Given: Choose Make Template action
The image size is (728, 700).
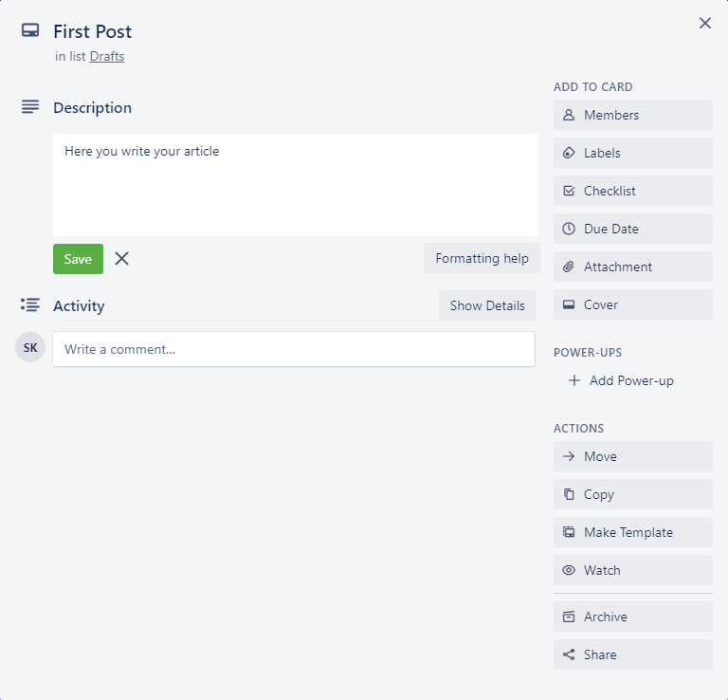Looking at the screenshot, I should pyautogui.click(x=633, y=532).
